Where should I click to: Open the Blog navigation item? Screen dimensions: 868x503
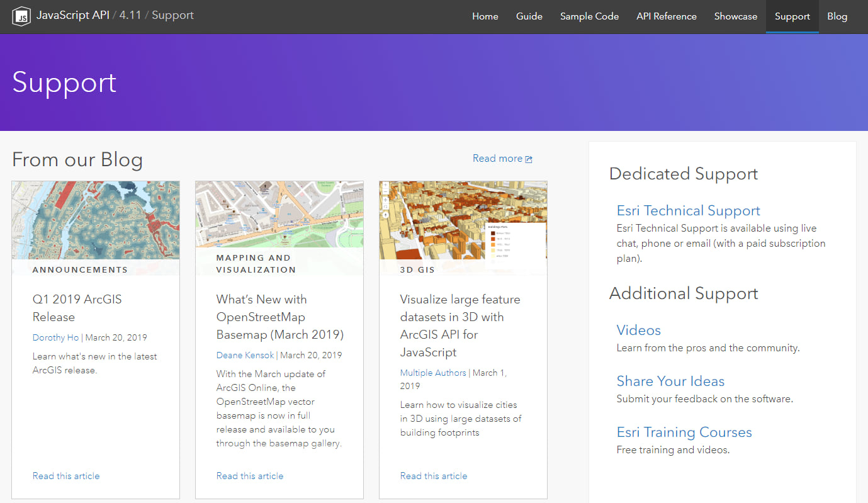click(x=837, y=16)
